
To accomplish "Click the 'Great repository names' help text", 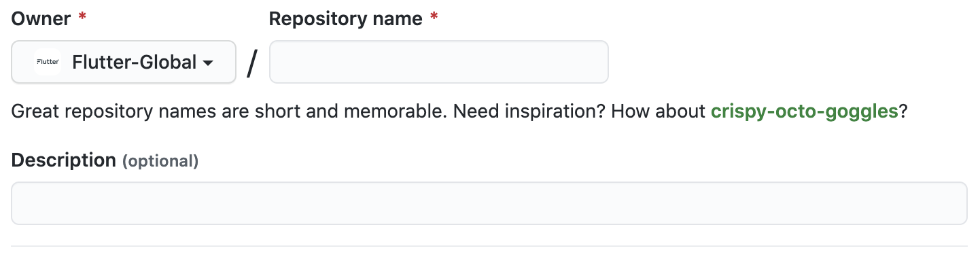I will [x=227, y=111].
